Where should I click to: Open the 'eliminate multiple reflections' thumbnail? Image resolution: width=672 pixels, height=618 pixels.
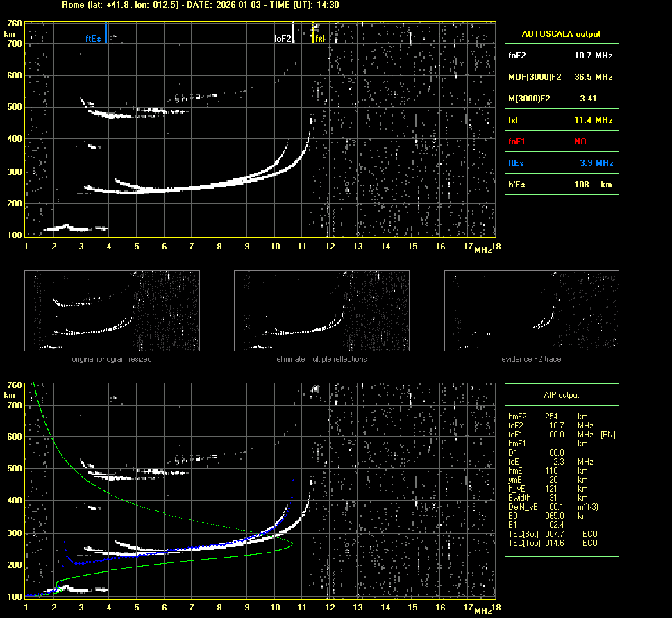point(321,310)
